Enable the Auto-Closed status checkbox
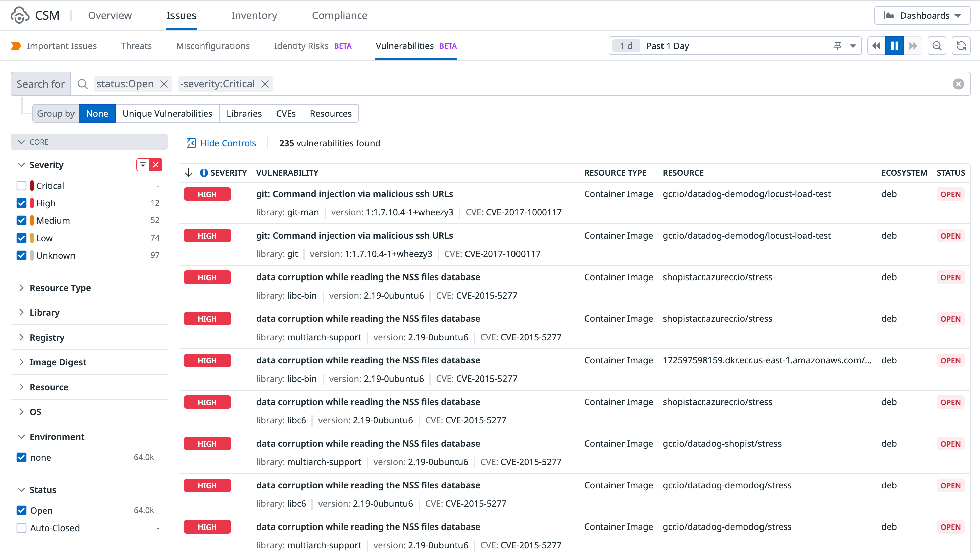The image size is (980, 553). point(22,528)
